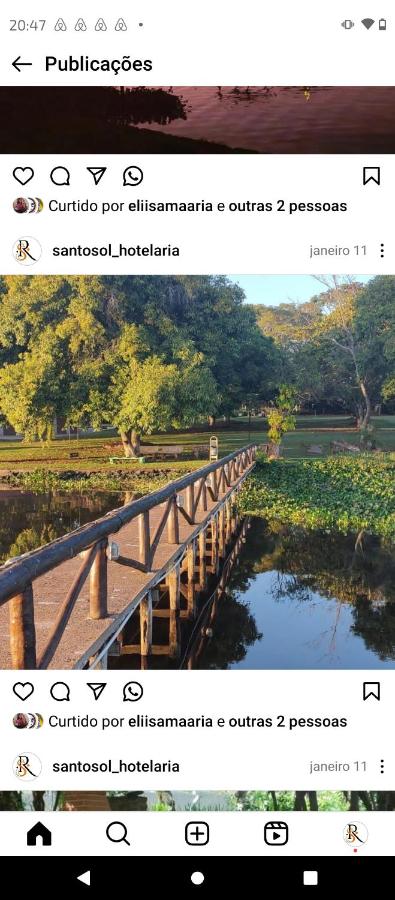Image resolution: width=395 pixels, height=900 pixels.
Task: Send bridge photo post to WhatsApp
Action: [x=133, y=692]
